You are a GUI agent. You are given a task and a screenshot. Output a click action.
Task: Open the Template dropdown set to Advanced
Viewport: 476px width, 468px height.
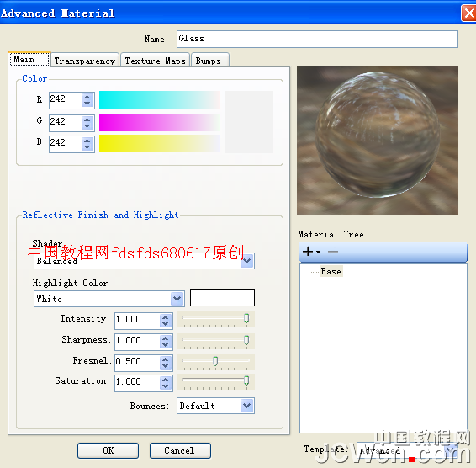click(x=407, y=450)
